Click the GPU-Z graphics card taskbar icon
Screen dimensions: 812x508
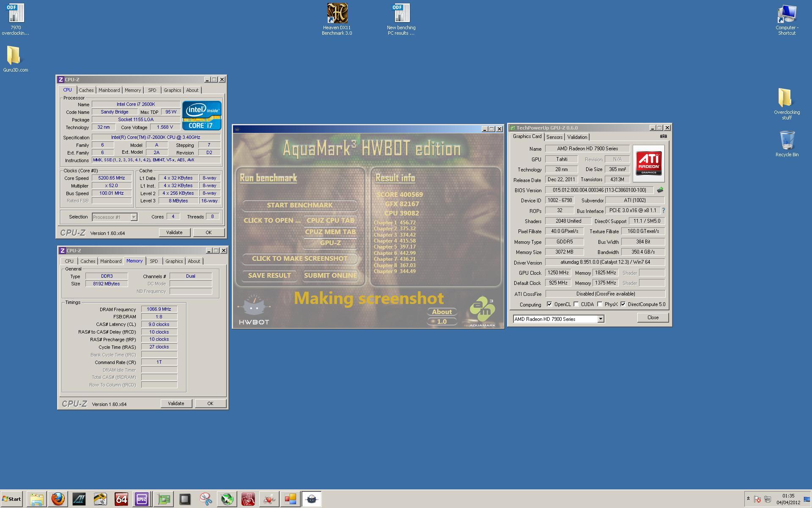pyautogui.click(x=164, y=499)
